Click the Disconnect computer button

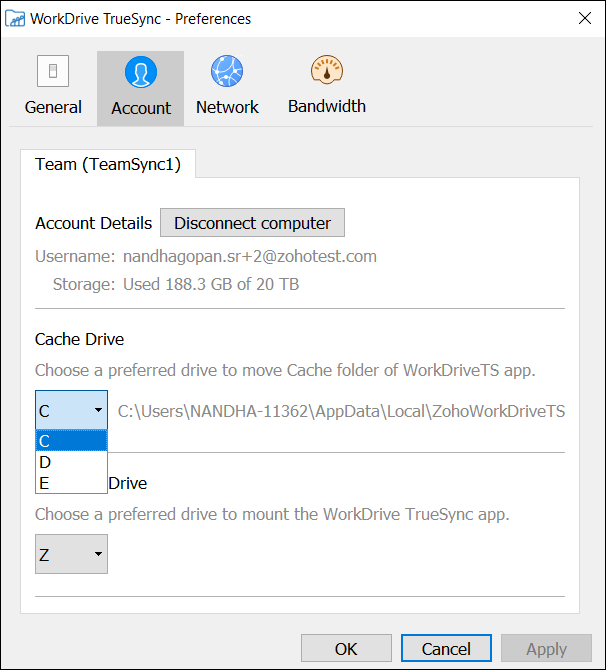click(252, 223)
